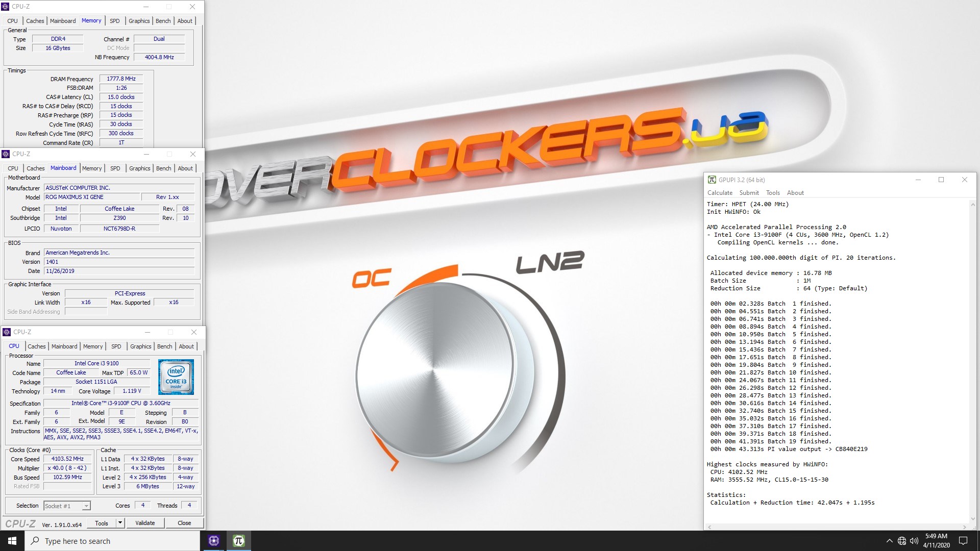
Task: Click the Bus Speed value 102.59 MHz
Action: click(x=67, y=478)
